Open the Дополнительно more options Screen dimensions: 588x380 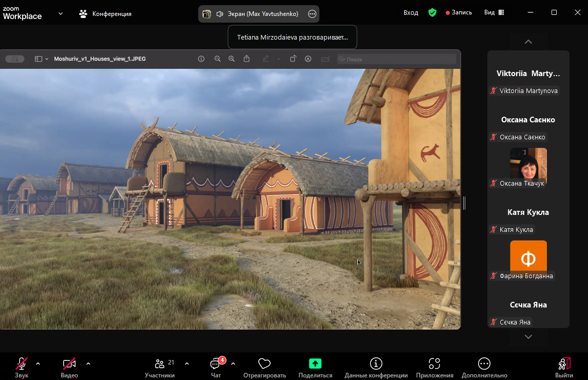pyautogui.click(x=484, y=367)
